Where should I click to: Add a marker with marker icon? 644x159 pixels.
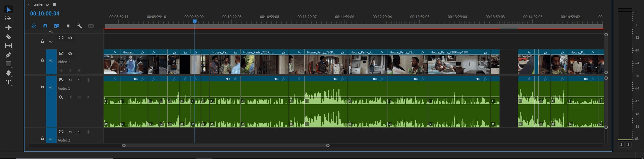pyautogui.click(x=68, y=26)
